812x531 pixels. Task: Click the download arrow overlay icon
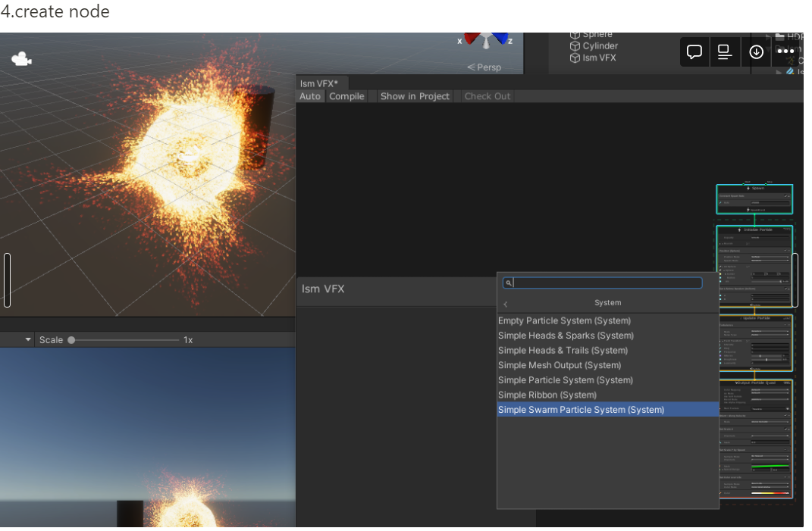pos(756,52)
